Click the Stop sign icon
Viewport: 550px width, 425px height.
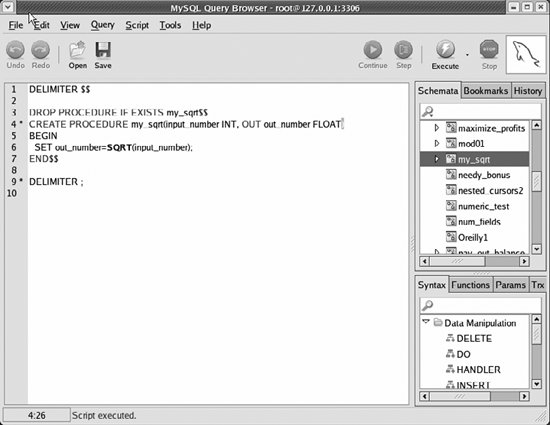[489, 49]
